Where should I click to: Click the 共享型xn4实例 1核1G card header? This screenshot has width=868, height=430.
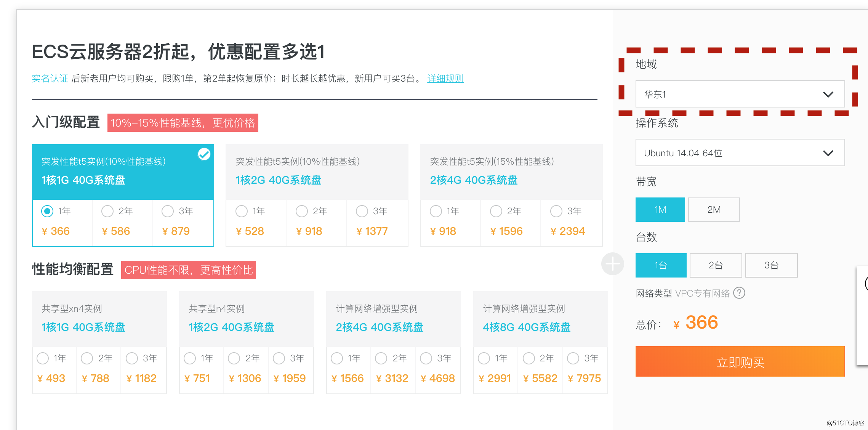(x=99, y=319)
